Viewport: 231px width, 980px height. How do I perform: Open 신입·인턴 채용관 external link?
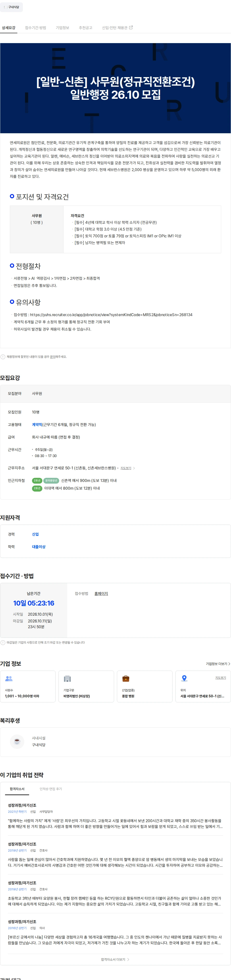coord(117,28)
